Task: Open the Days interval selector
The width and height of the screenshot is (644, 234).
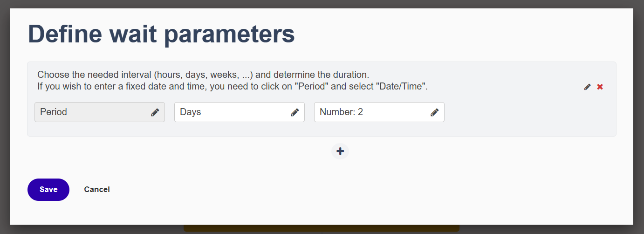Action: 240,112
